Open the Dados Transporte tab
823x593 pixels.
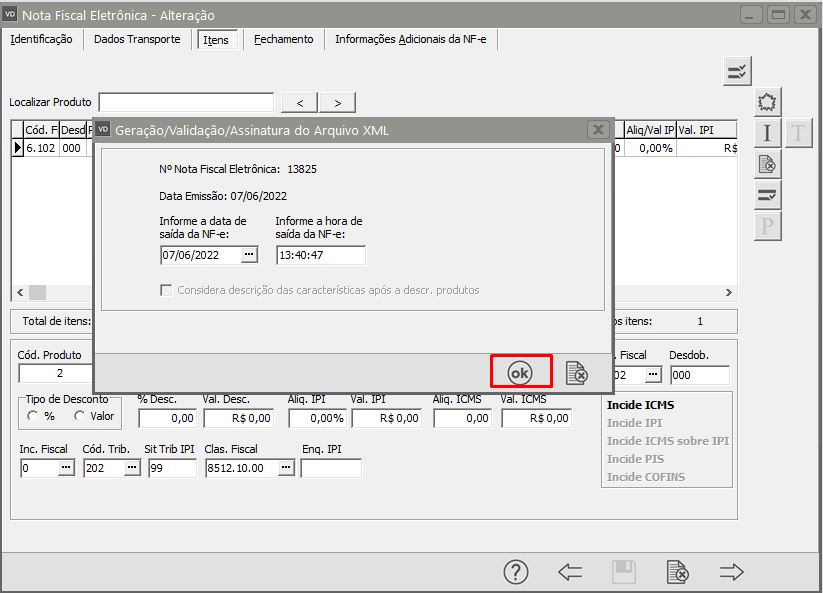(x=137, y=39)
